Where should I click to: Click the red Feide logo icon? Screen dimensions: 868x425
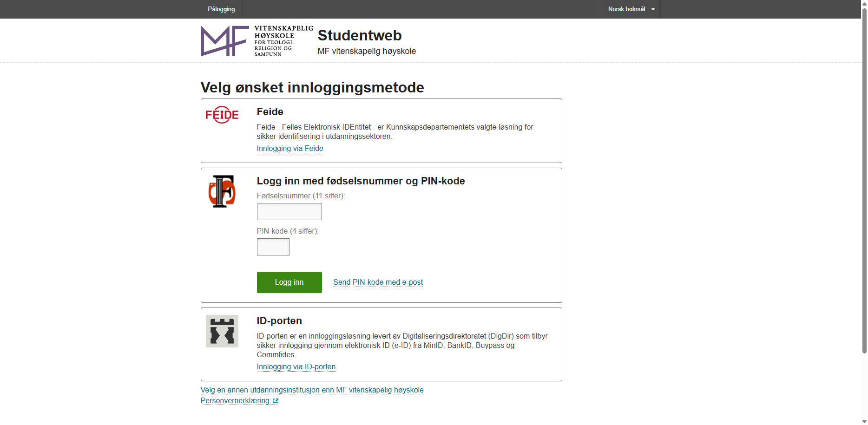[x=222, y=115]
